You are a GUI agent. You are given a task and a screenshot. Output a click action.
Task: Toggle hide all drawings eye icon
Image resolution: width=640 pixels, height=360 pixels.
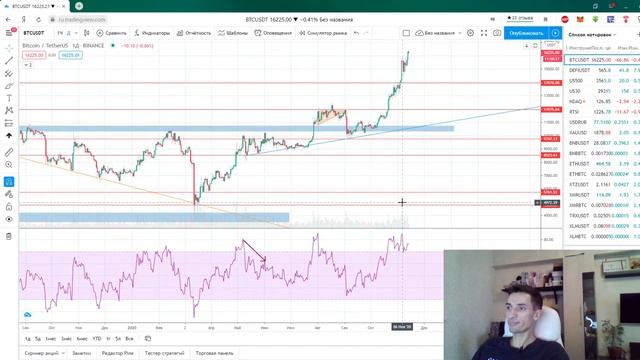coord(9,219)
